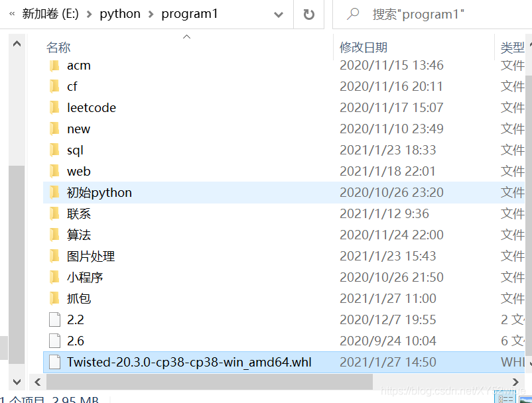Click navigation pane vertical scrollbar thumb
532x403 pixels.
[x=17, y=264]
